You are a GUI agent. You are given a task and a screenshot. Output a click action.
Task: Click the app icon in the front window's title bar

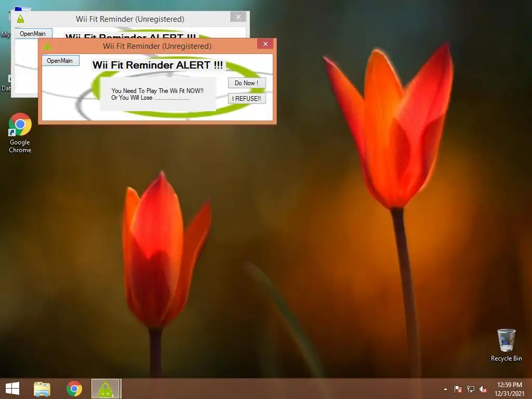pyautogui.click(x=48, y=46)
